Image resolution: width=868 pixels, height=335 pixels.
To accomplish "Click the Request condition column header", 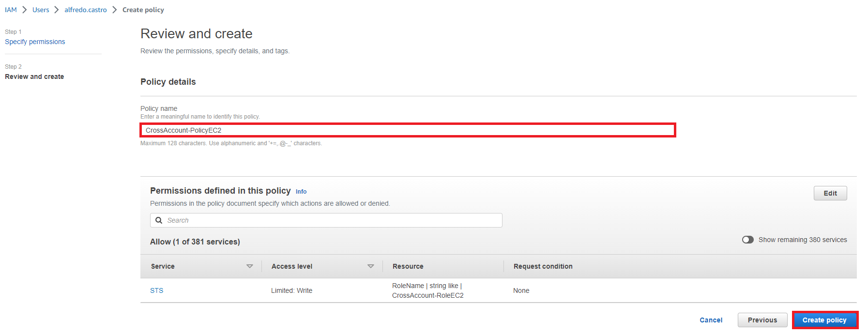I will click(x=543, y=266).
